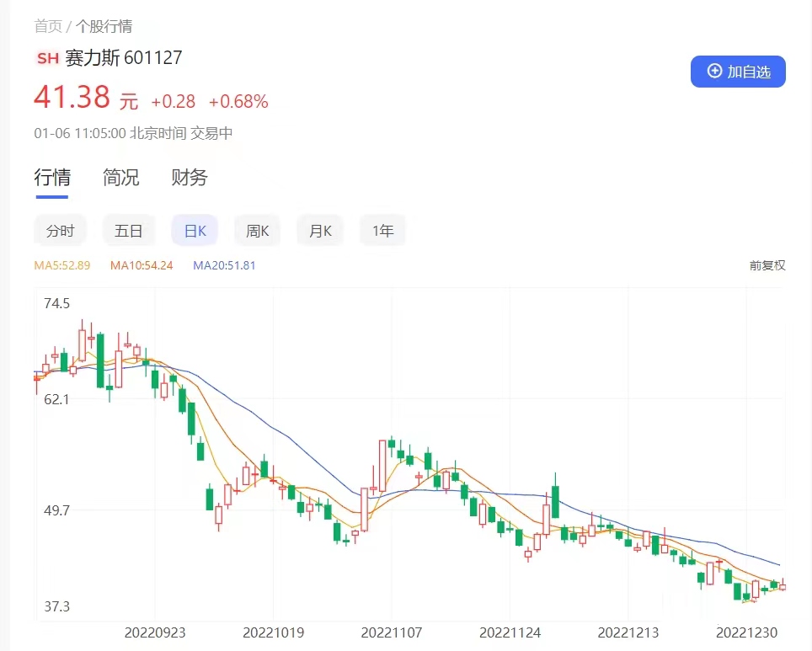Click the MA5 indicator legend
This screenshot has width=812, height=651.
coord(61,265)
